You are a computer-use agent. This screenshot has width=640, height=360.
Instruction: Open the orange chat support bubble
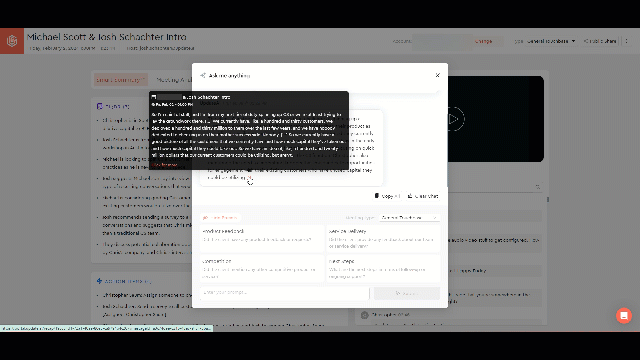coord(624,316)
